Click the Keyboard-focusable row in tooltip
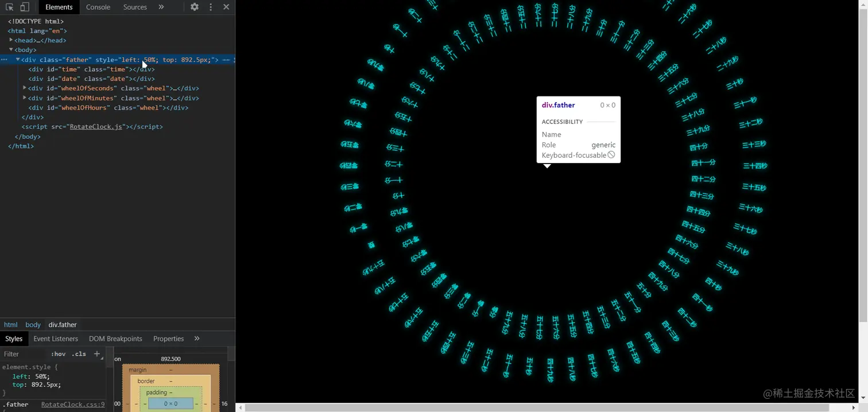Screen dimensions: 868x412 tap(579, 156)
